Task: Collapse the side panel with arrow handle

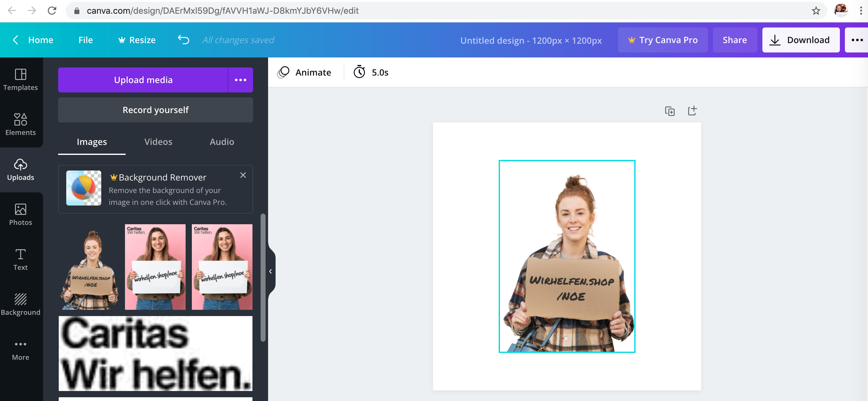Action: tap(271, 271)
